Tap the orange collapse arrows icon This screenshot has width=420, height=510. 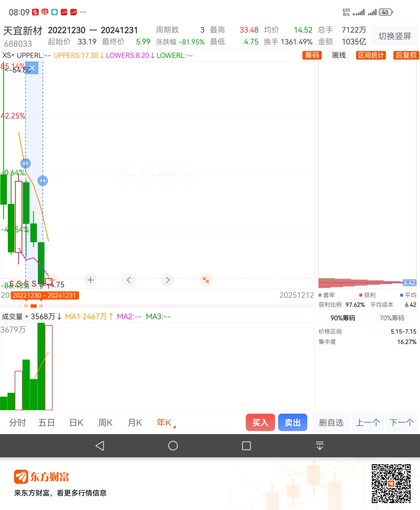pyautogui.click(x=206, y=280)
